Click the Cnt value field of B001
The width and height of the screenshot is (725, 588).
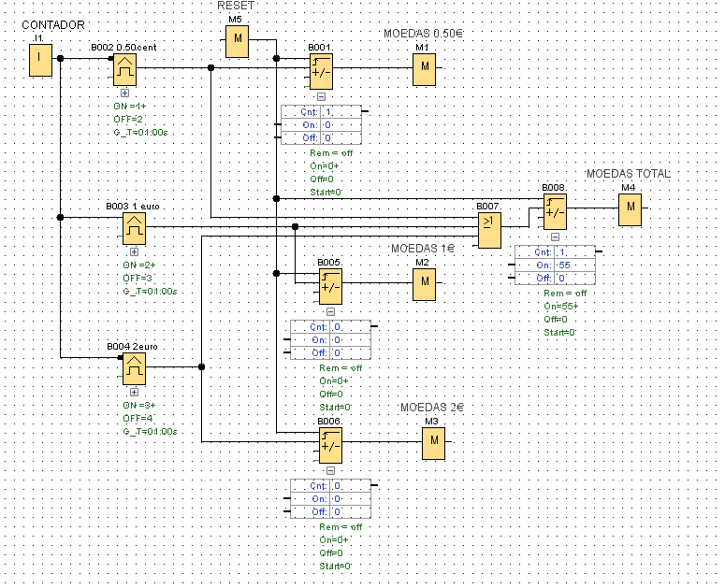click(x=341, y=112)
